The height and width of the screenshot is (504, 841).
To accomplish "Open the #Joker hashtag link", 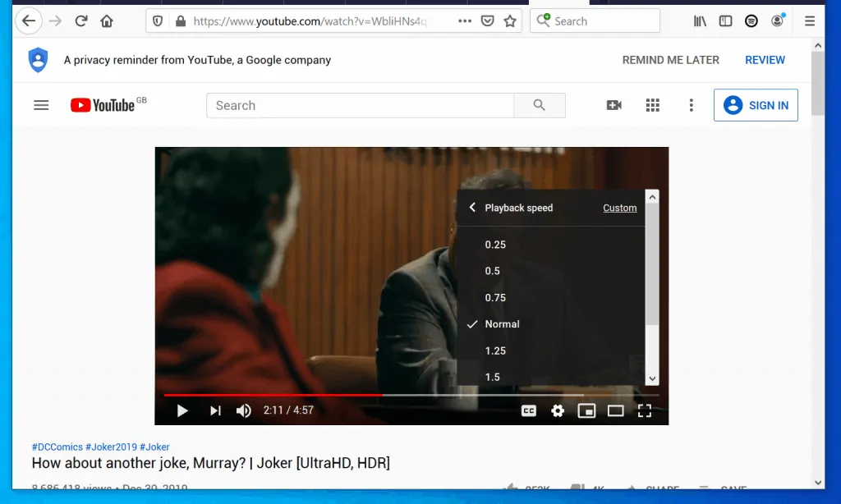I will pyautogui.click(x=154, y=447).
